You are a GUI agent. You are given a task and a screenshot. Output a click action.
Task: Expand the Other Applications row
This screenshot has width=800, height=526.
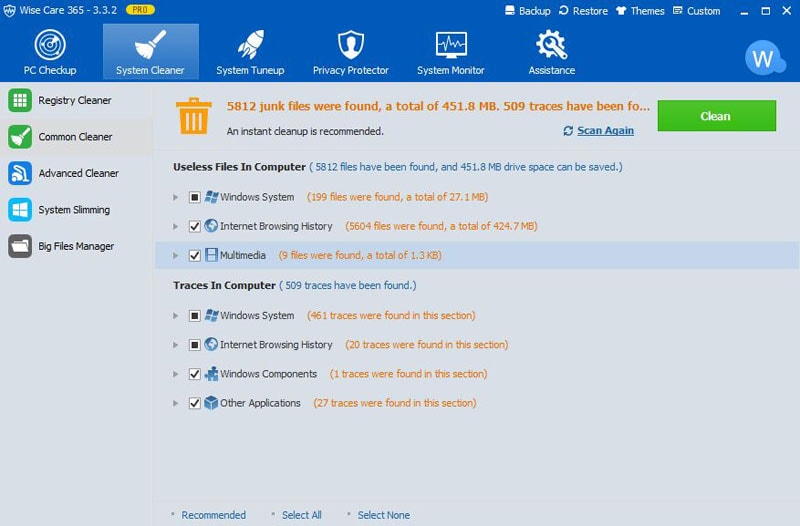pos(176,403)
